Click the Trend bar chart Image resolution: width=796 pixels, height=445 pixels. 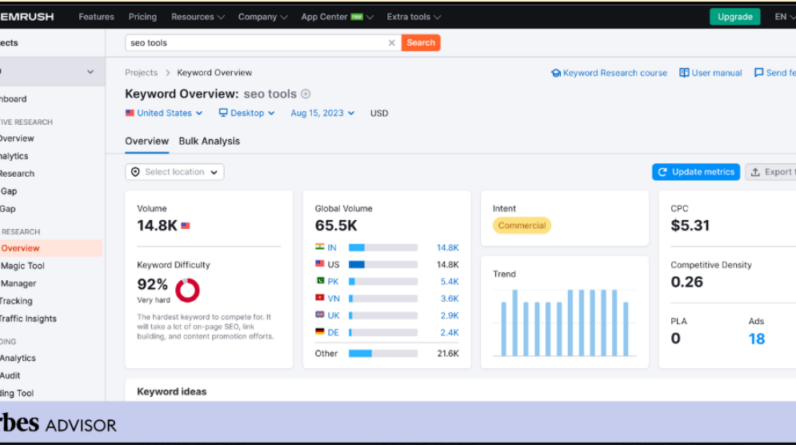[x=564, y=323]
